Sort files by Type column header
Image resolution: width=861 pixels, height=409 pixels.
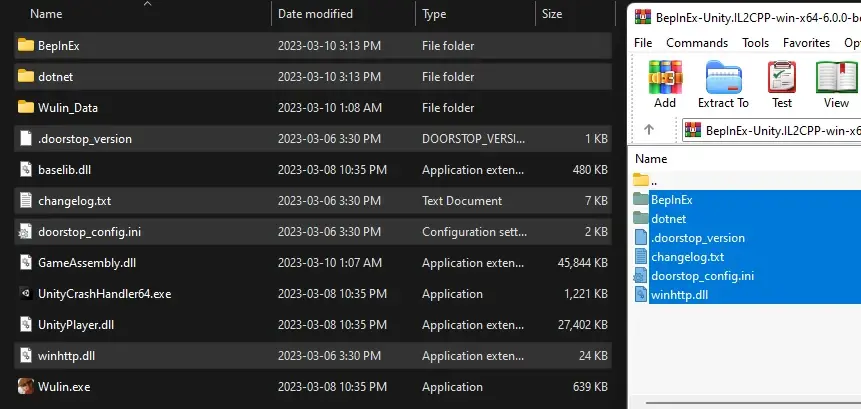(x=434, y=14)
